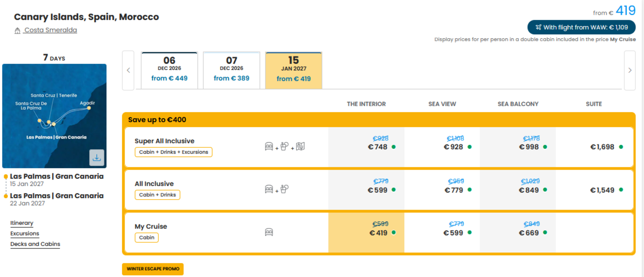Viewport: 644px width, 277px height.
Task: Select Super All Inclusive Interior at €748
Action: click(366, 147)
